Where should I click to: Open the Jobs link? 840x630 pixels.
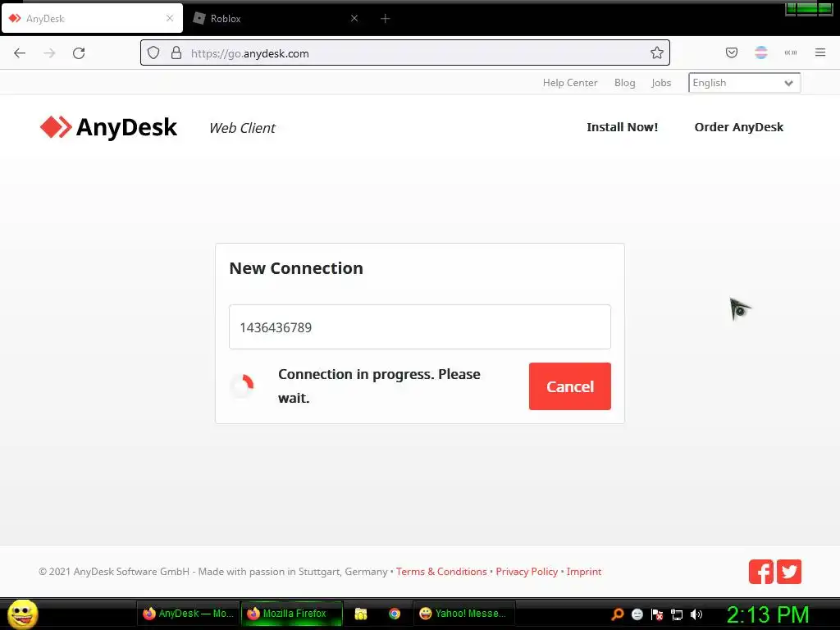pyautogui.click(x=661, y=83)
